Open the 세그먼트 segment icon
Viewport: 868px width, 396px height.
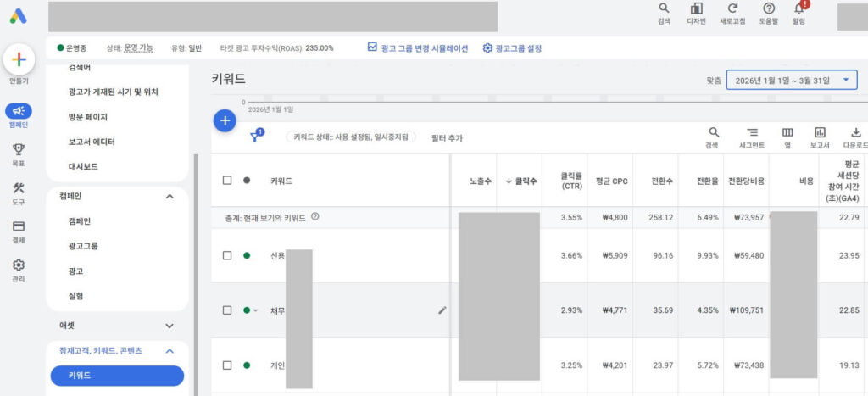pyautogui.click(x=753, y=132)
